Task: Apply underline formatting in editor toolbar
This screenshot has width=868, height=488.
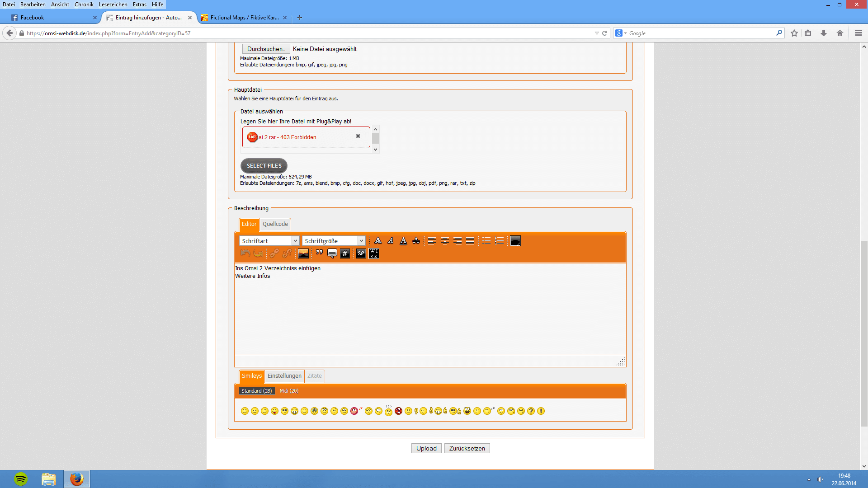Action: 403,241
